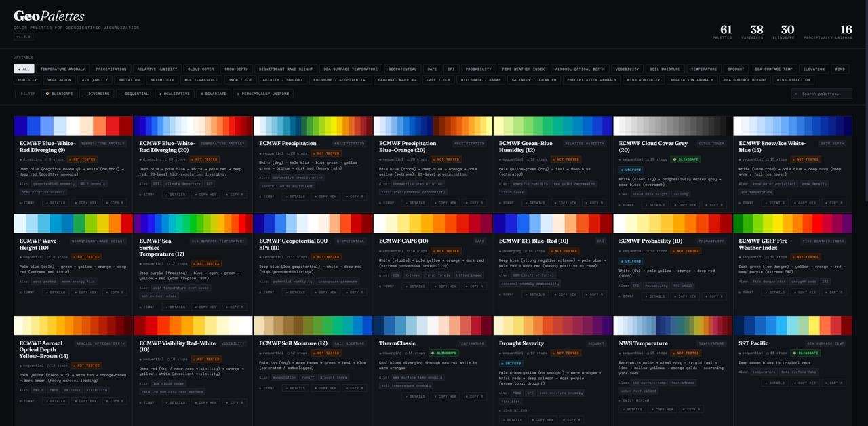Viewport: 868px width, 426px height.
Task: Click the Uniform badge on Drought Severity
Action: point(513,363)
